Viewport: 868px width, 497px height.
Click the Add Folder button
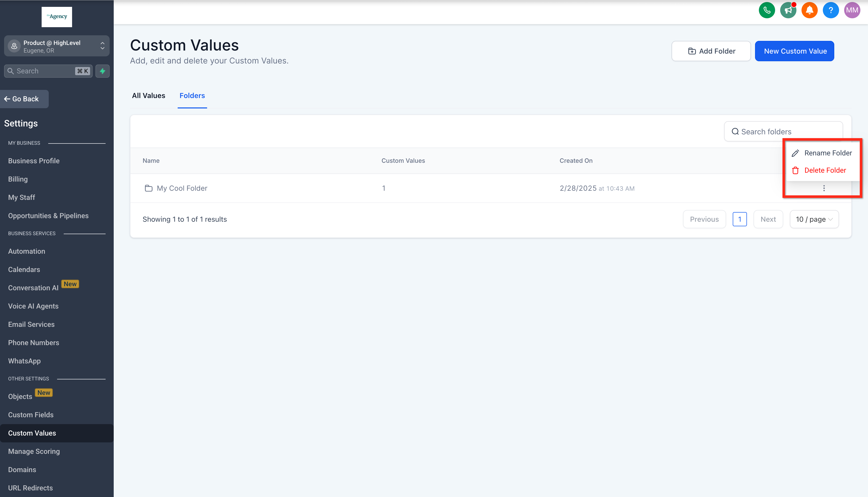click(x=711, y=51)
